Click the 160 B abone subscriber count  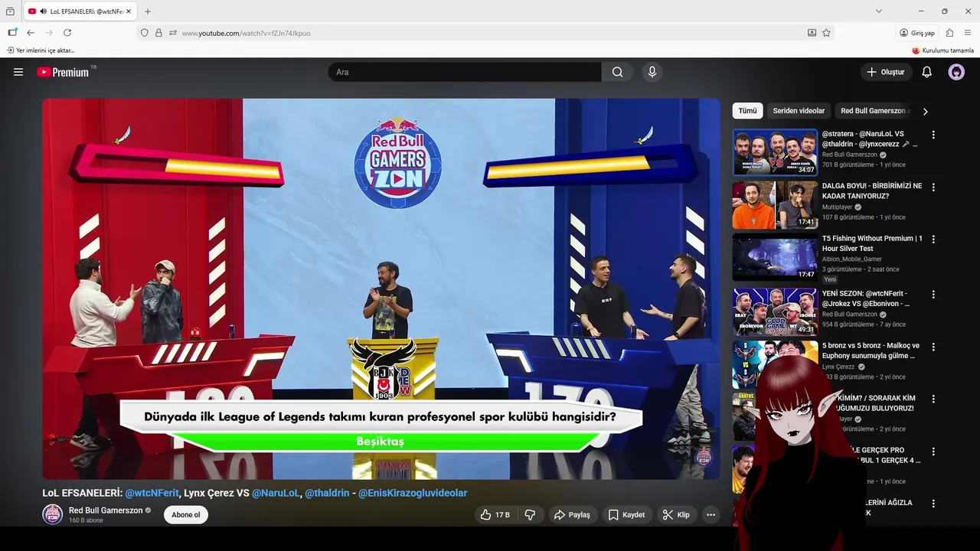(x=86, y=520)
